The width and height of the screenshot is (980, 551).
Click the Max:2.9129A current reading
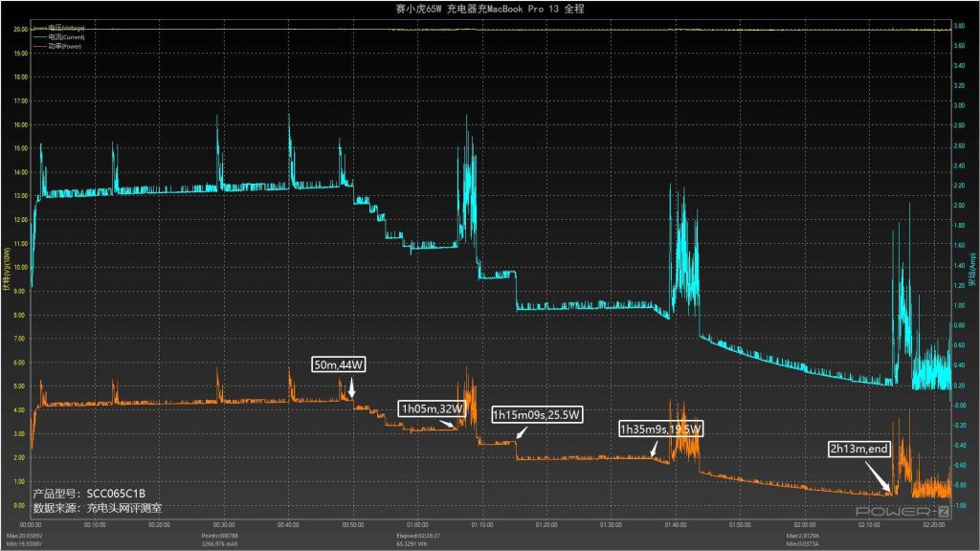[x=803, y=536]
